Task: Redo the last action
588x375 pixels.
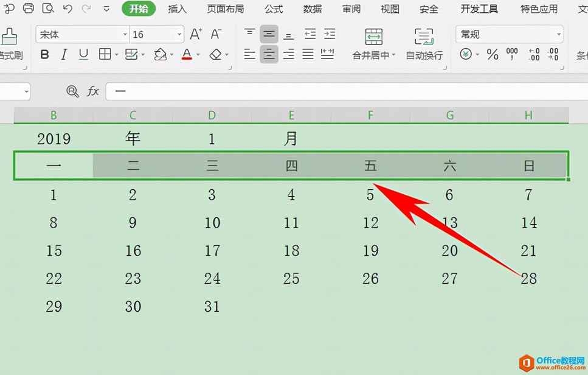Action: pyautogui.click(x=86, y=9)
